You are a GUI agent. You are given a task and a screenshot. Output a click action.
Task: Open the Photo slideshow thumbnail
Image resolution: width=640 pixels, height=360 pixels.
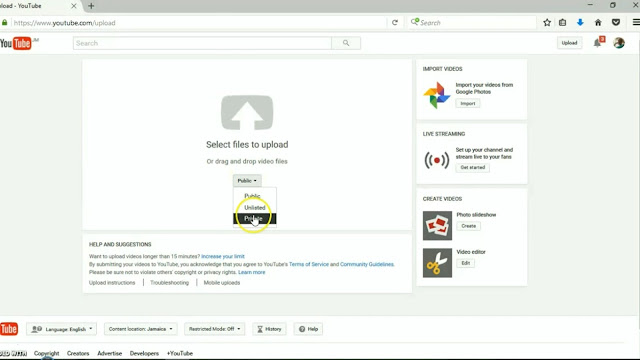pyautogui.click(x=437, y=225)
